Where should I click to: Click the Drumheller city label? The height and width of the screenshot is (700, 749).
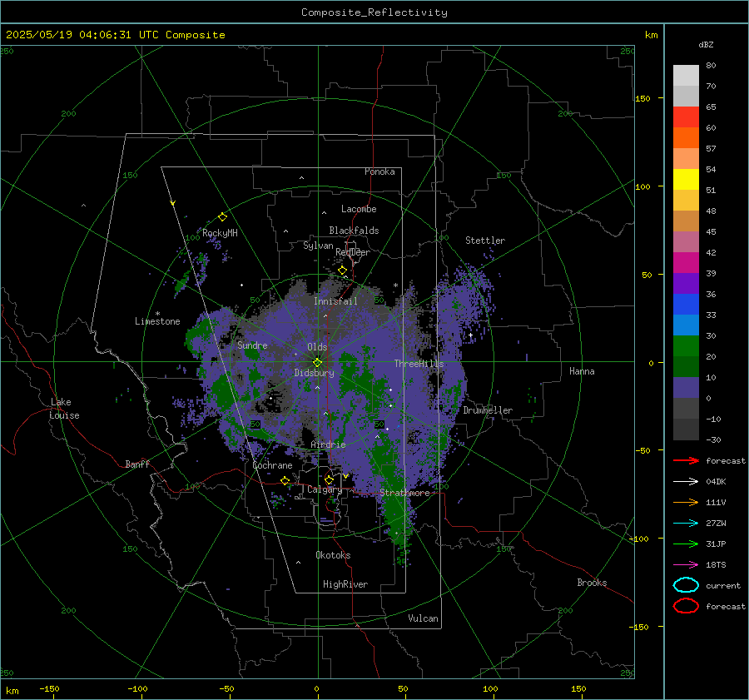point(488,410)
